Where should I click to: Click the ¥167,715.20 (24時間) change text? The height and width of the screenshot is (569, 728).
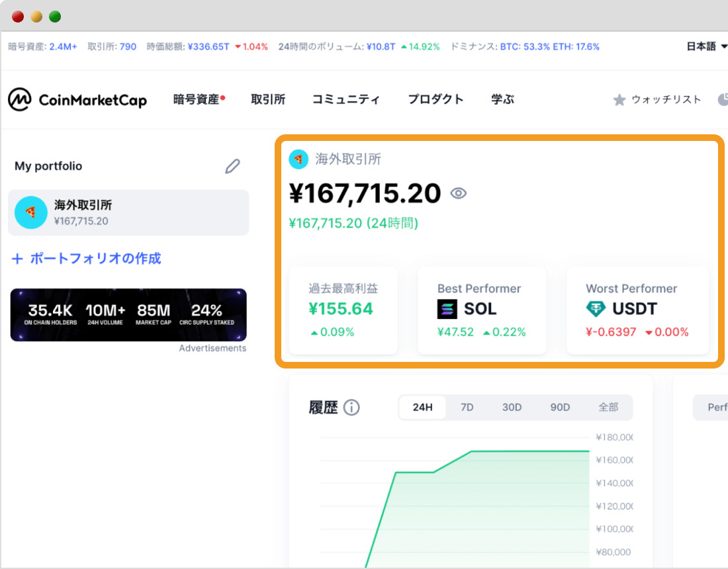(354, 223)
